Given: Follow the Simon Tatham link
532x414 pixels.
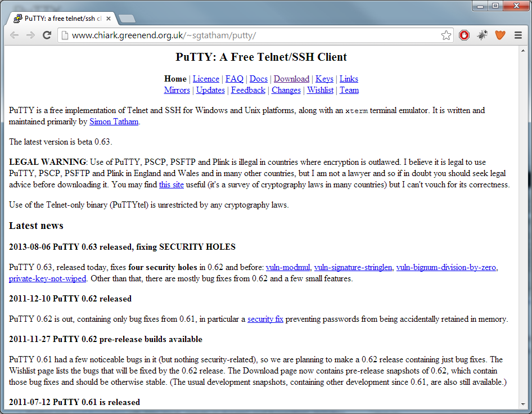Looking at the screenshot, I should 114,121.
